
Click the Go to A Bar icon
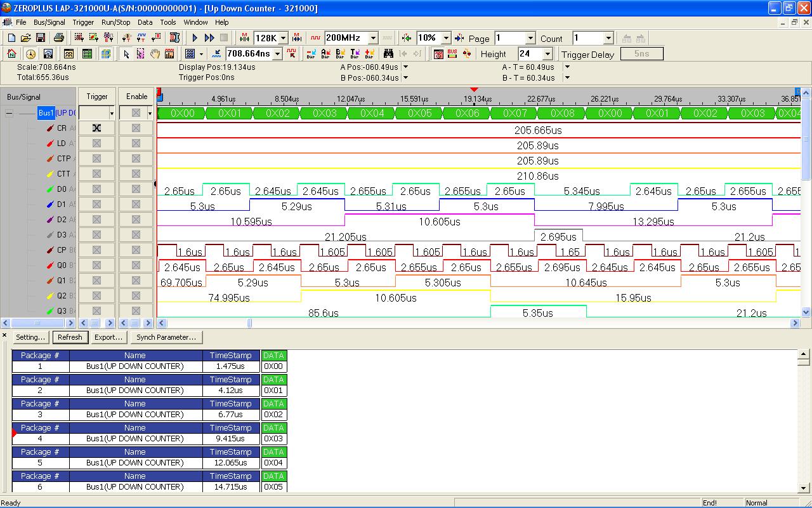(x=325, y=54)
